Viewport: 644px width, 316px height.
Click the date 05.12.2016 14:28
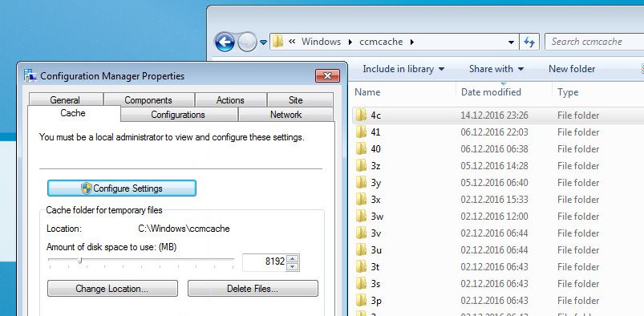pyautogui.click(x=495, y=166)
